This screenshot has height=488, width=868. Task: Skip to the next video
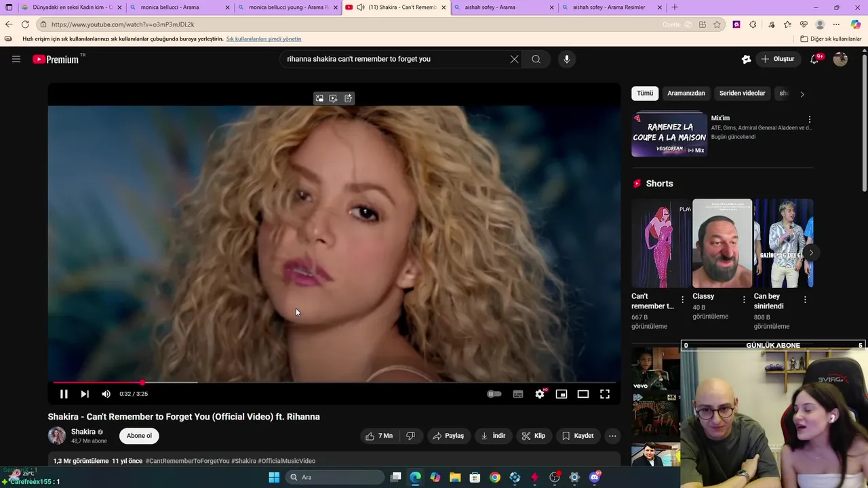[85, 394]
